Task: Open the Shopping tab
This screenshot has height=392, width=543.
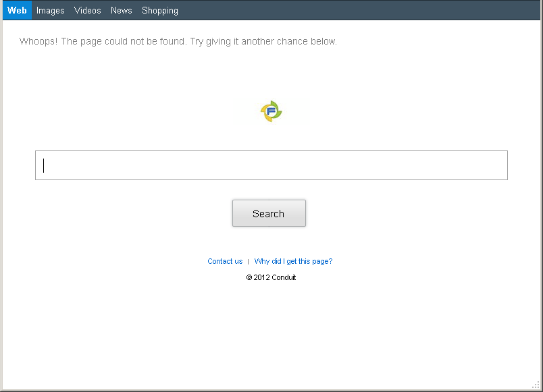Action: point(160,10)
